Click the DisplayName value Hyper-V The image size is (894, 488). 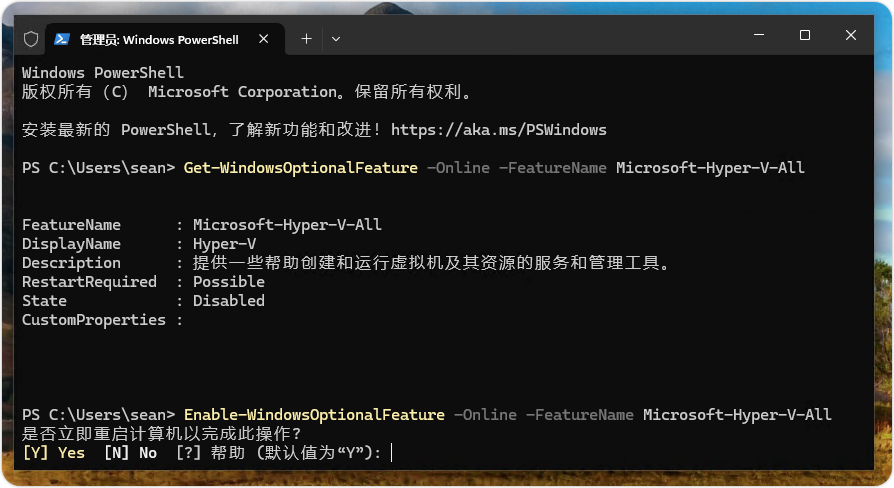pyautogui.click(x=224, y=244)
